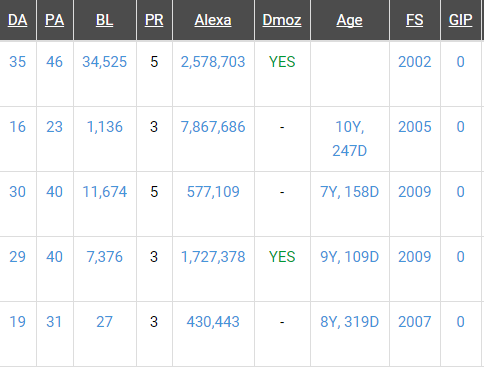Screen dimensions: 484x369
Task: Sort table by PA column header
Action: click(x=55, y=20)
